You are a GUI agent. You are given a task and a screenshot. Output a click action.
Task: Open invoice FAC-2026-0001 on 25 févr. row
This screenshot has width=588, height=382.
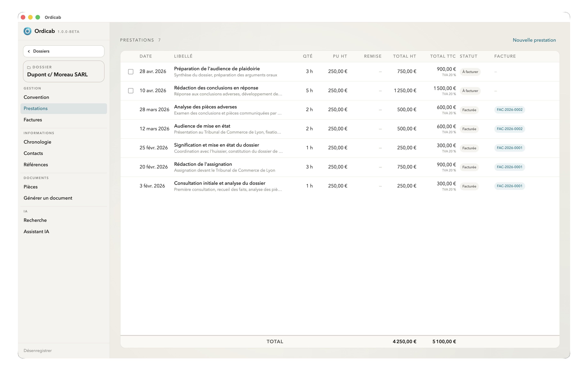click(x=509, y=148)
